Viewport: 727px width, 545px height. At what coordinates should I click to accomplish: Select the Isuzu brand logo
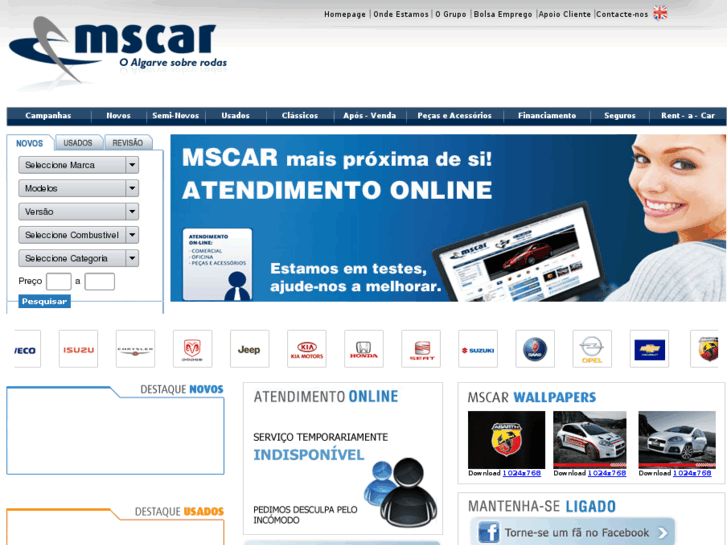coord(78,349)
